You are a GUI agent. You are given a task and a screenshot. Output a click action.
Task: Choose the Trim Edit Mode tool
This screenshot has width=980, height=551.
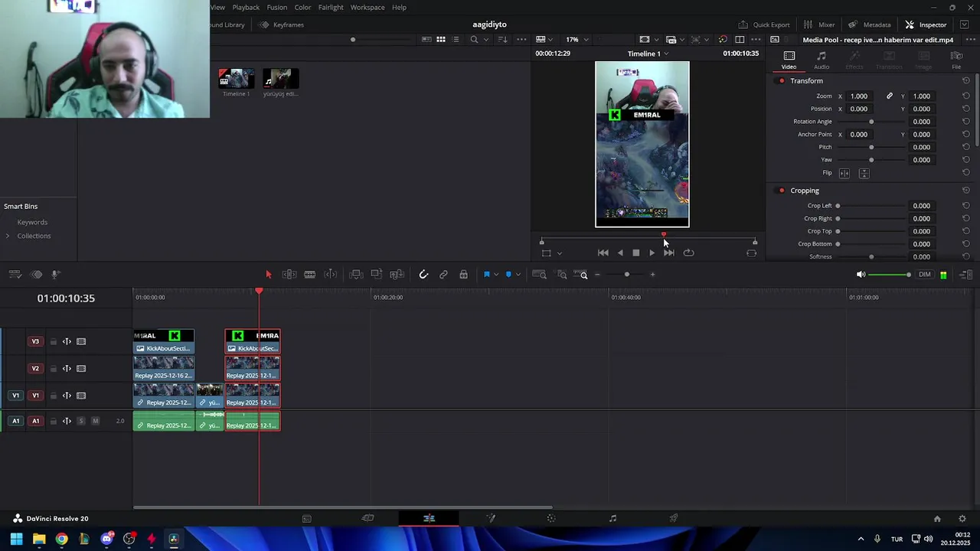tap(289, 274)
